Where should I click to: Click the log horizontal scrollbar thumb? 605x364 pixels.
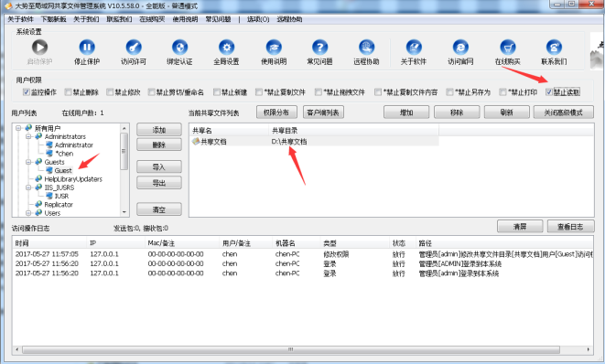(x=291, y=349)
